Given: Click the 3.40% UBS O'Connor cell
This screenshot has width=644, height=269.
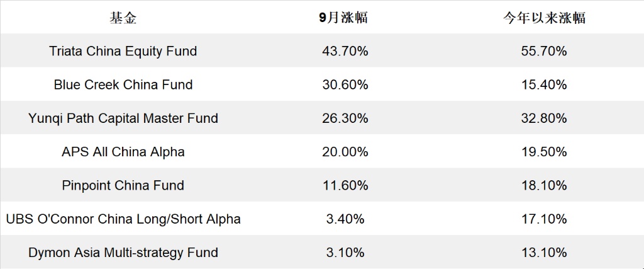Looking at the screenshot, I should (345, 219).
